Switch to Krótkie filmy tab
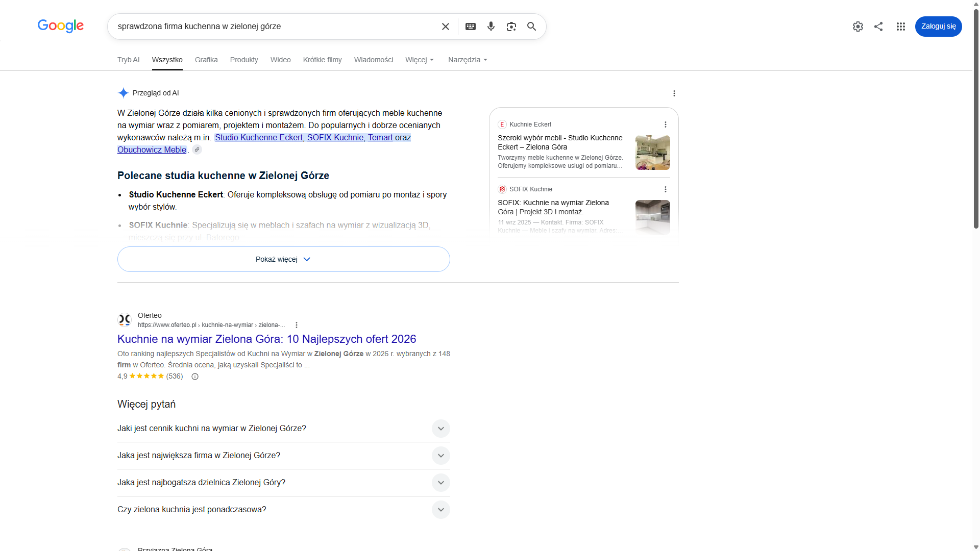The image size is (980, 551). point(323,60)
